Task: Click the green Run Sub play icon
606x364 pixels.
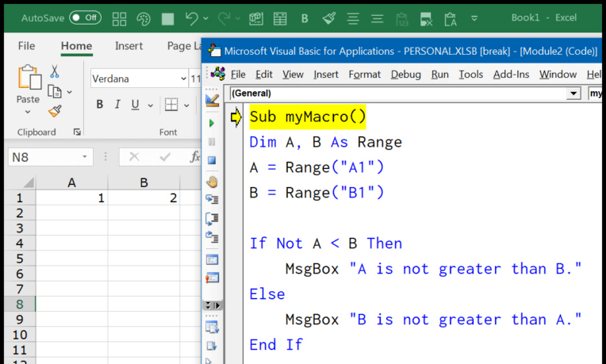Action: click(212, 123)
